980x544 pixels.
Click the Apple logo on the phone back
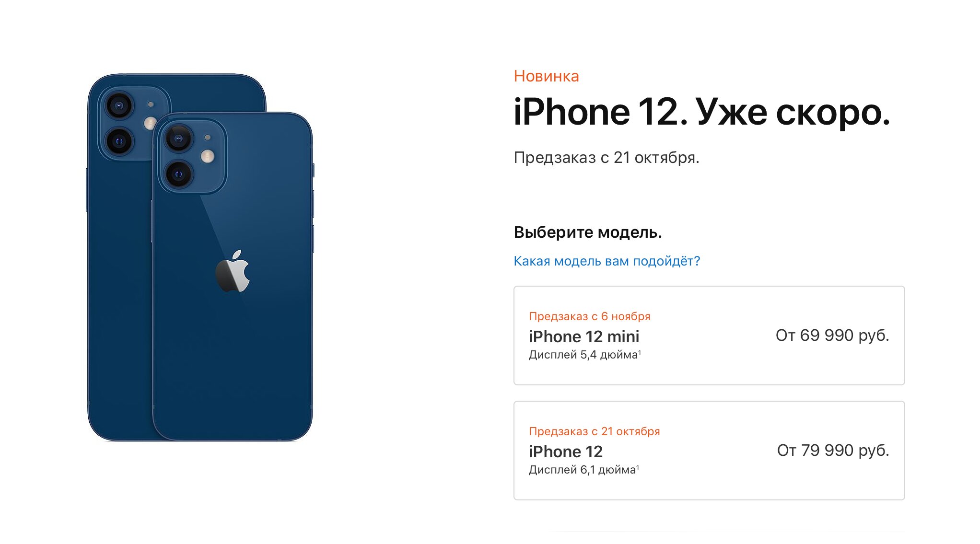pyautogui.click(x=233, y=271)
